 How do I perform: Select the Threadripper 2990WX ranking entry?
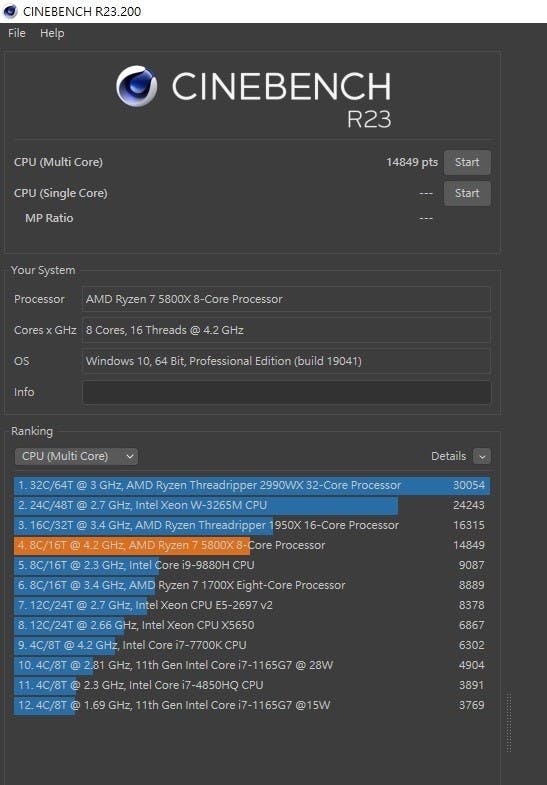point(252,485)
